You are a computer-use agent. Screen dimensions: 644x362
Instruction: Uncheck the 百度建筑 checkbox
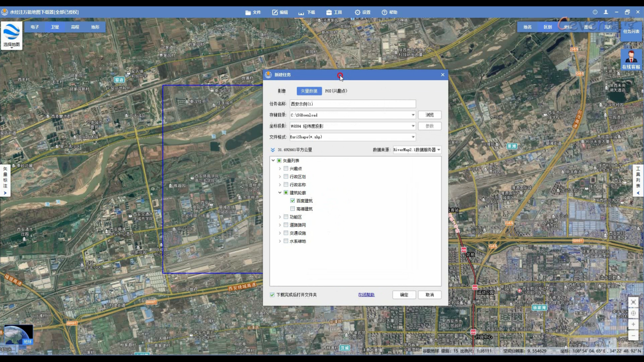point(292,201)
